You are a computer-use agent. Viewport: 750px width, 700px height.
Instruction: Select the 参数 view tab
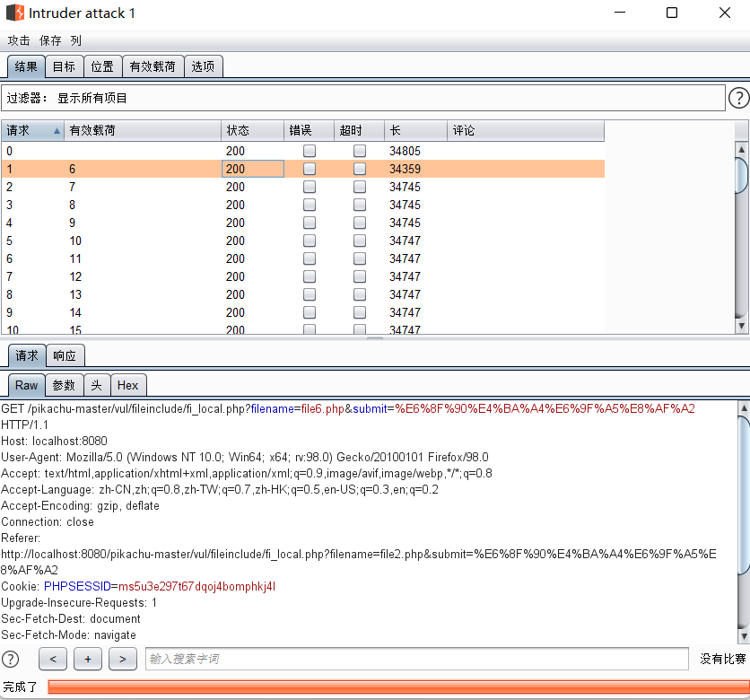click(64, 385)
